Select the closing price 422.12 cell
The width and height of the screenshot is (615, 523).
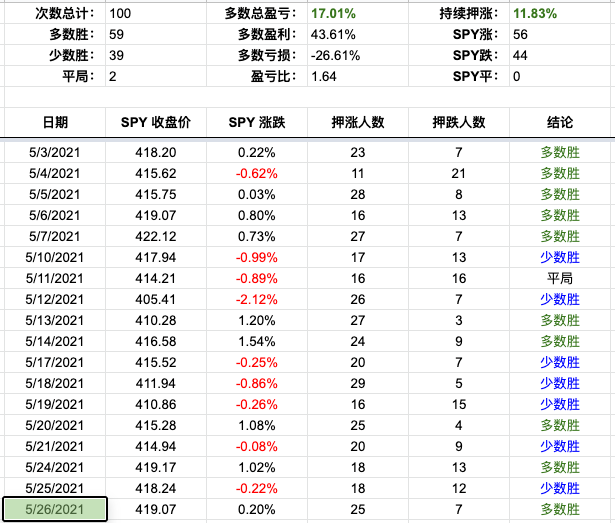[x=155, y=235]
